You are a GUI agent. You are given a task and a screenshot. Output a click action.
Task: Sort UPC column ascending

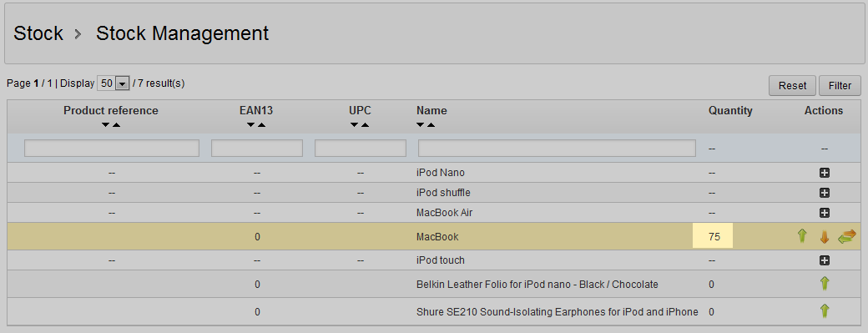pos(365,125)
